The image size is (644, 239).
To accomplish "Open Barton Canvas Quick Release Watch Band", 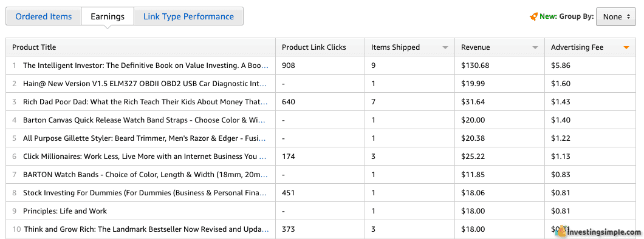I will pos(145,120).
